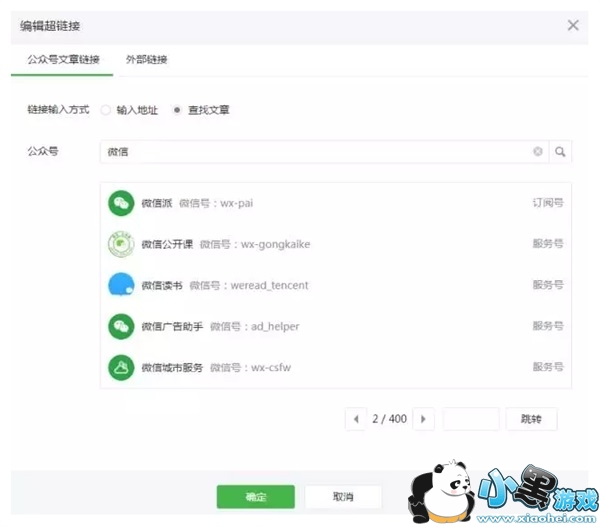Click the 取消 button
600x527 pixels.
[x=343, y=497]
